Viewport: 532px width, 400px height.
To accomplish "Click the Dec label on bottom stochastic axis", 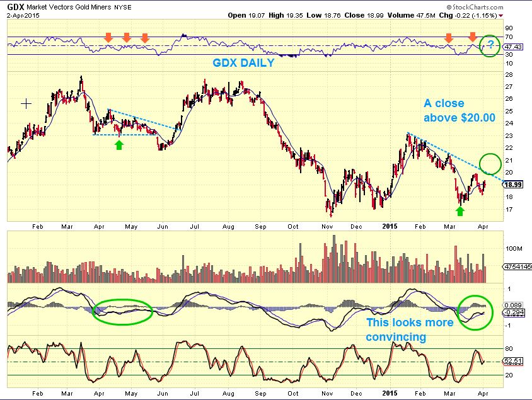I will (356, 394).
